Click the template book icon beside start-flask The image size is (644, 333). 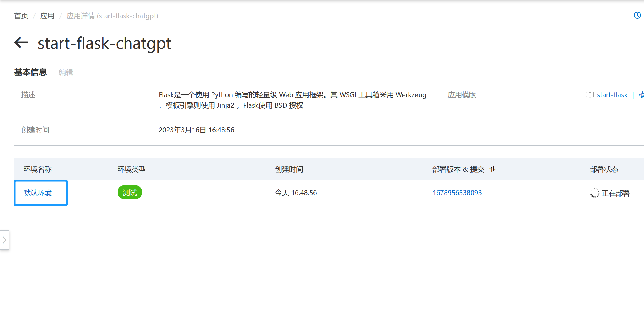tap(589, 95)
